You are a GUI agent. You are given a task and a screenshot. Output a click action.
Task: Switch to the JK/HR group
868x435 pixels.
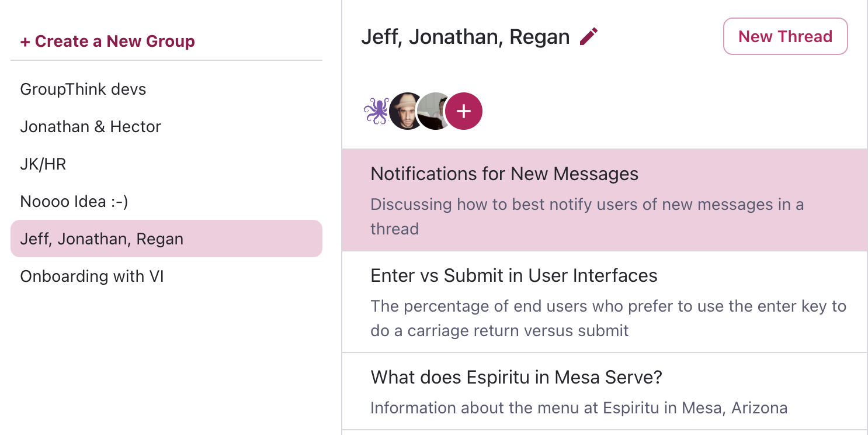click(x=43, y=164)
